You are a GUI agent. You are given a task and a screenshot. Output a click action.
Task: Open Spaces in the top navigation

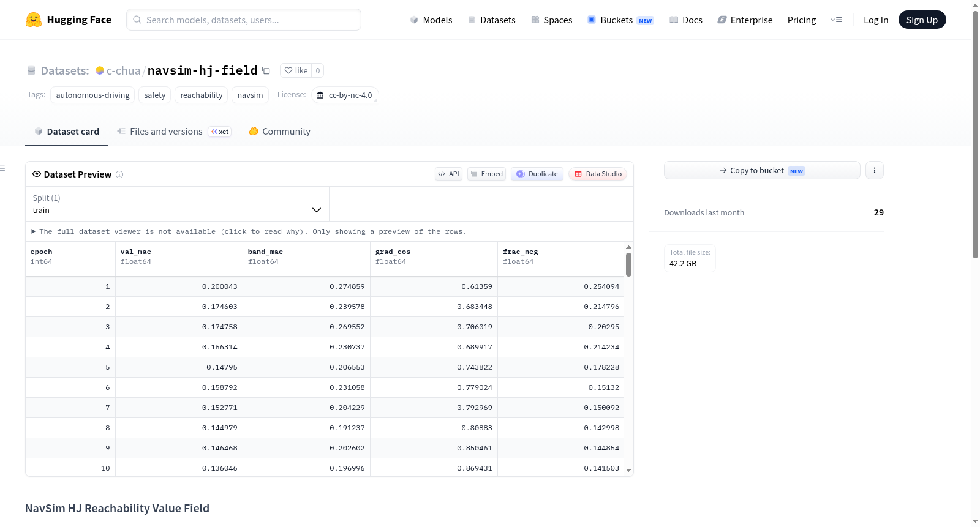[x=551, y=20]
